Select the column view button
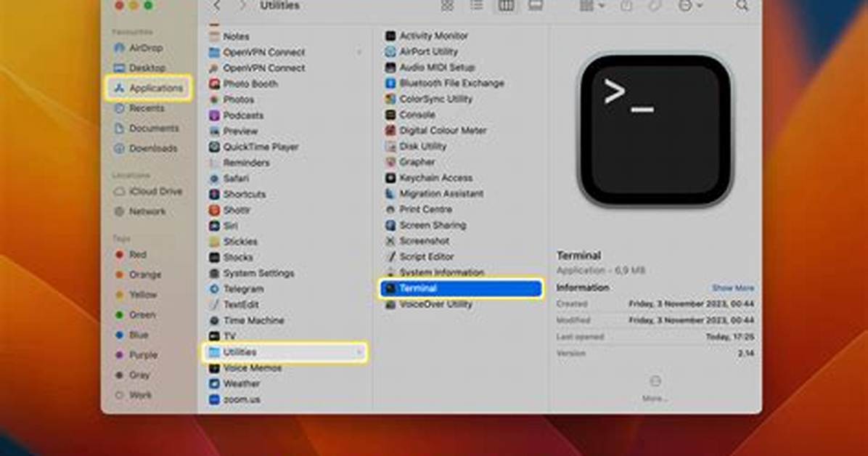The height and width of the screenshot is (456, 868). click(x=505, y=6)
